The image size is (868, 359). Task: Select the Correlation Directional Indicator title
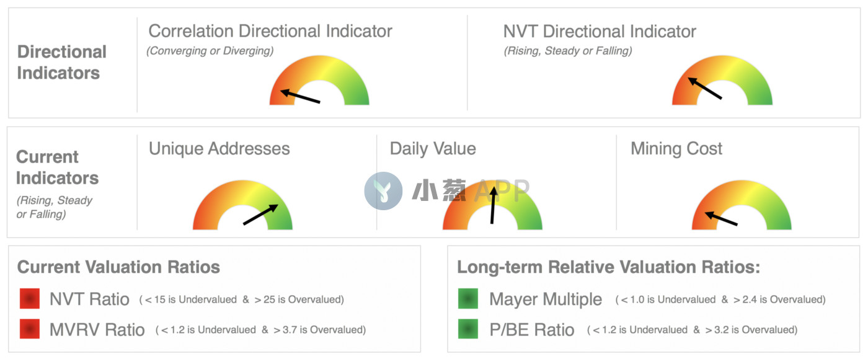pyautogui.click(x=270, y=31)
